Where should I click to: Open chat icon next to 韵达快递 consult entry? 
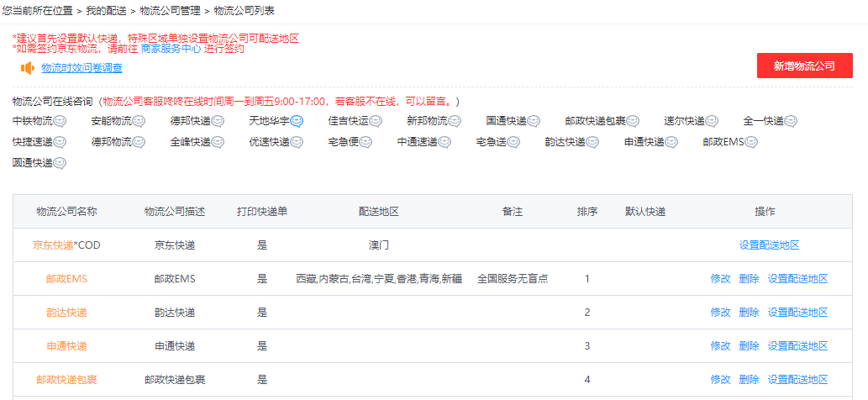(592, 142)
